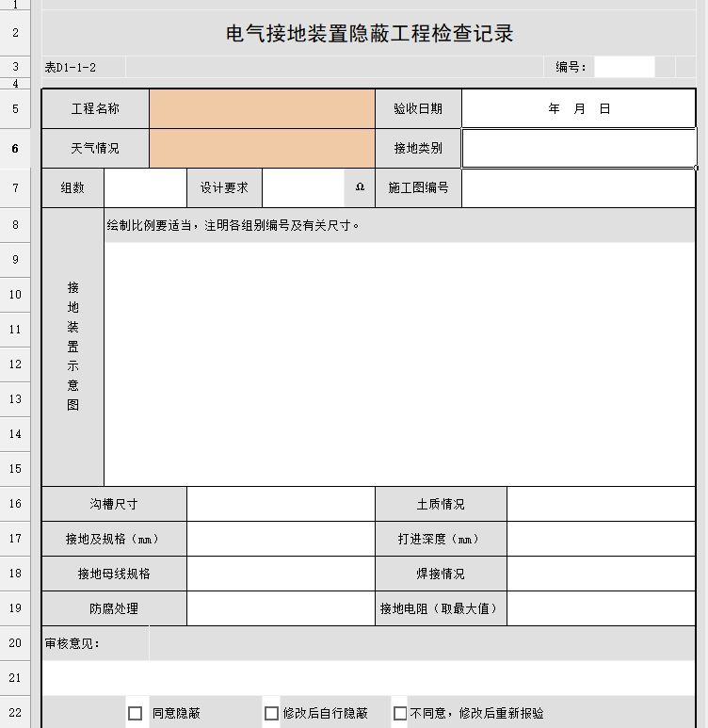Click the 审核意见： label
Viewport: 708px width, 728px height.
[x=72, y=643]
